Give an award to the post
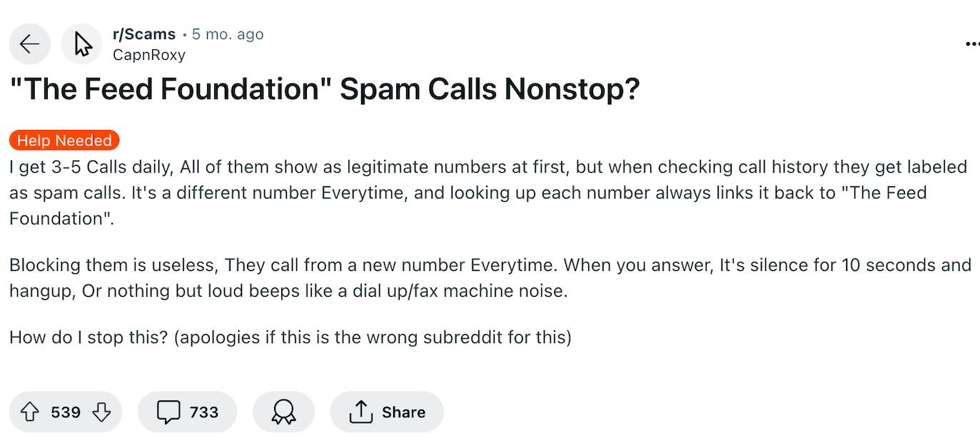The height and width of the screenshot is (448, 980). pyautogui.click(x=283, y=412)
